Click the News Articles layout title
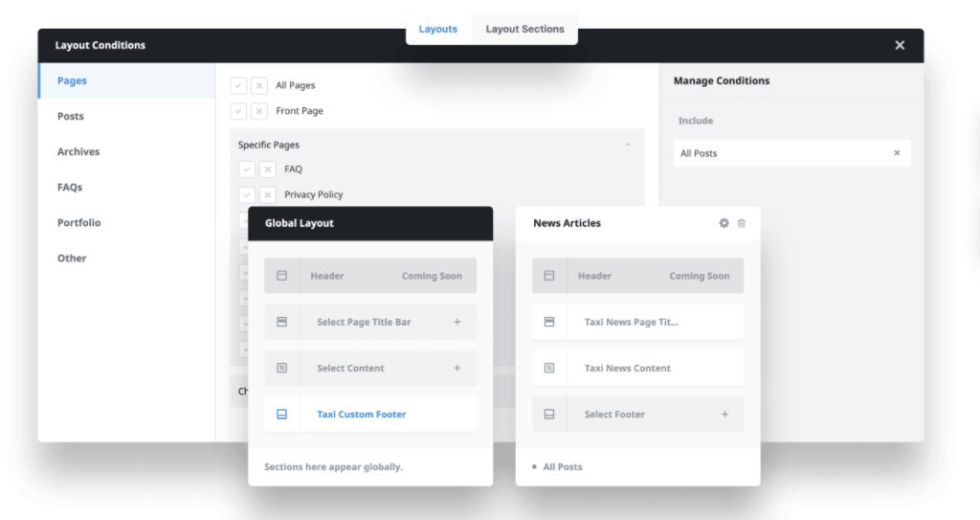The image size is (980, 520). 567,223
